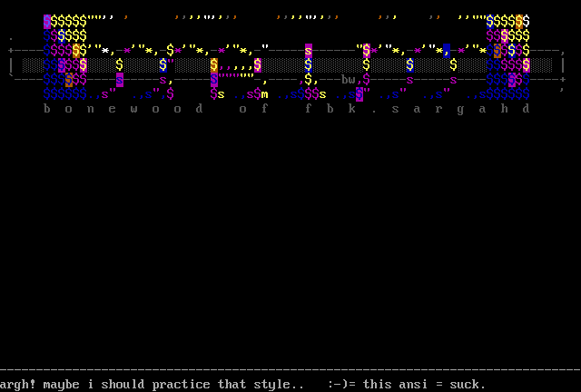The image size is (581, 392).
Task: Click the "bw" signature inside the logo
Action: click(x=349, y=80)
